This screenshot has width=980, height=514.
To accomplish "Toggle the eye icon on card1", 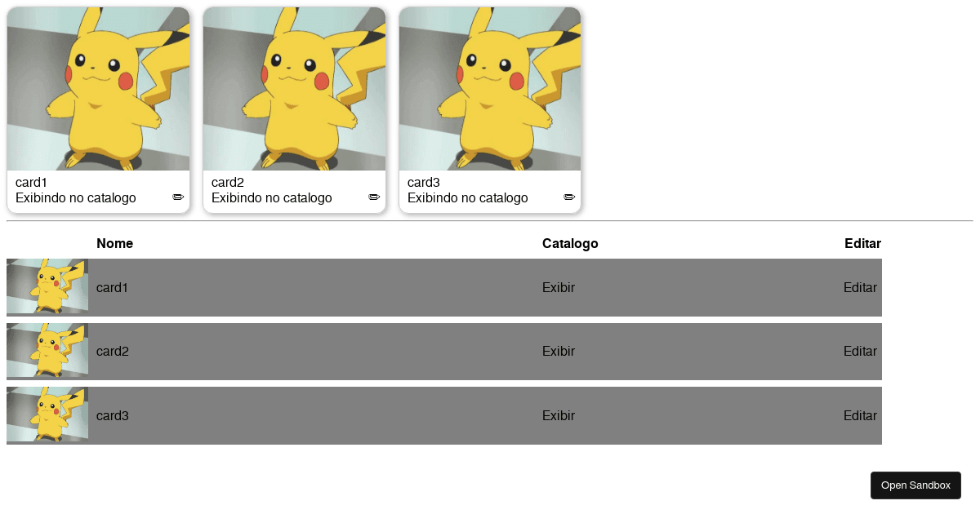I will point(177,197).
